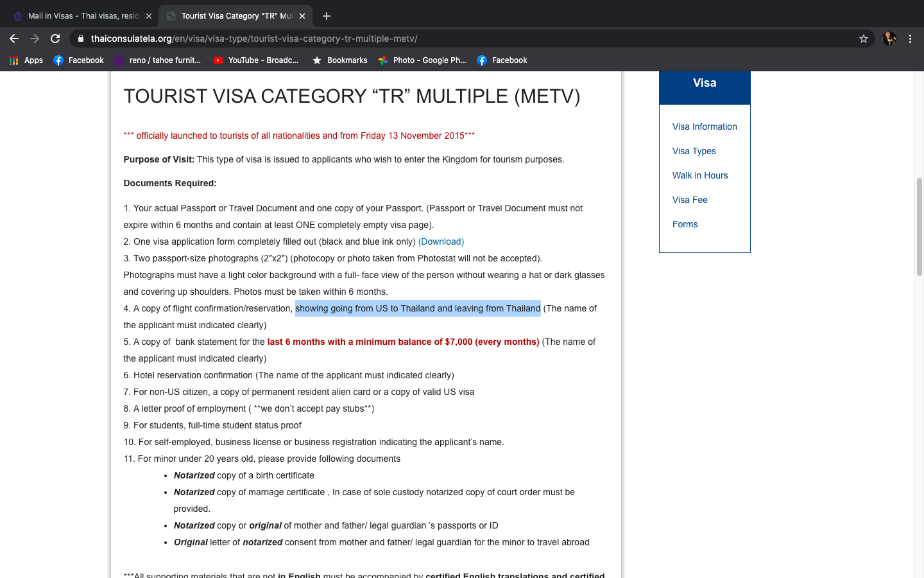
Task: Click the address bar URL
Action: 254,39
